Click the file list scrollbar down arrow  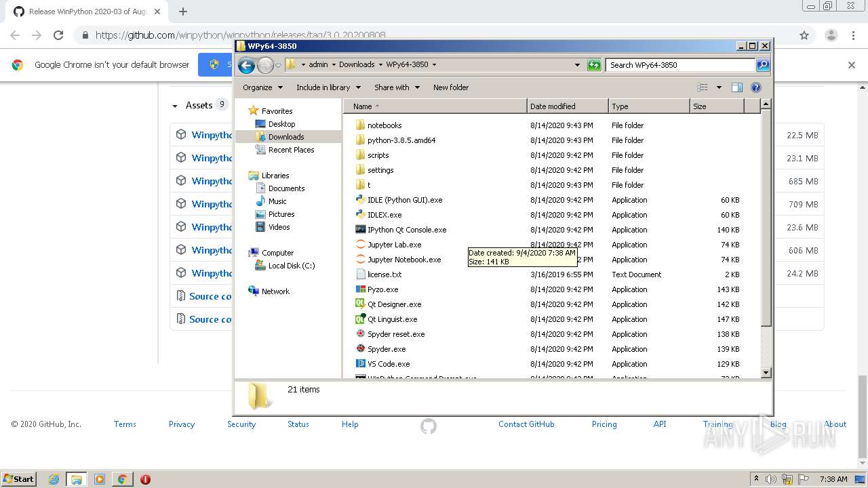766,372
